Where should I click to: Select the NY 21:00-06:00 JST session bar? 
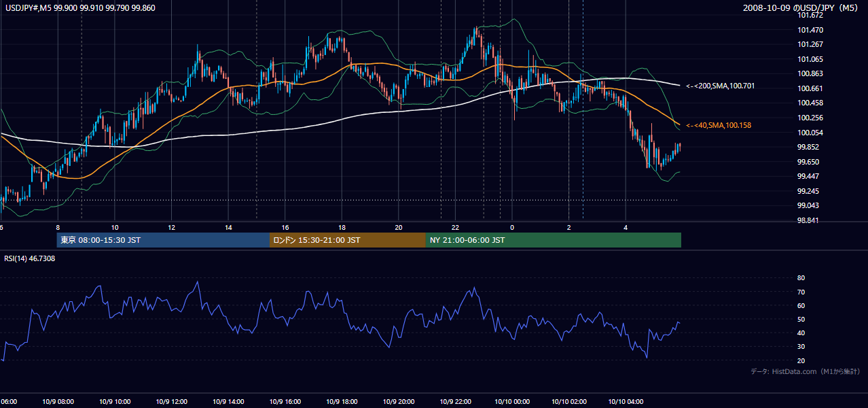(x=554, y=240)
